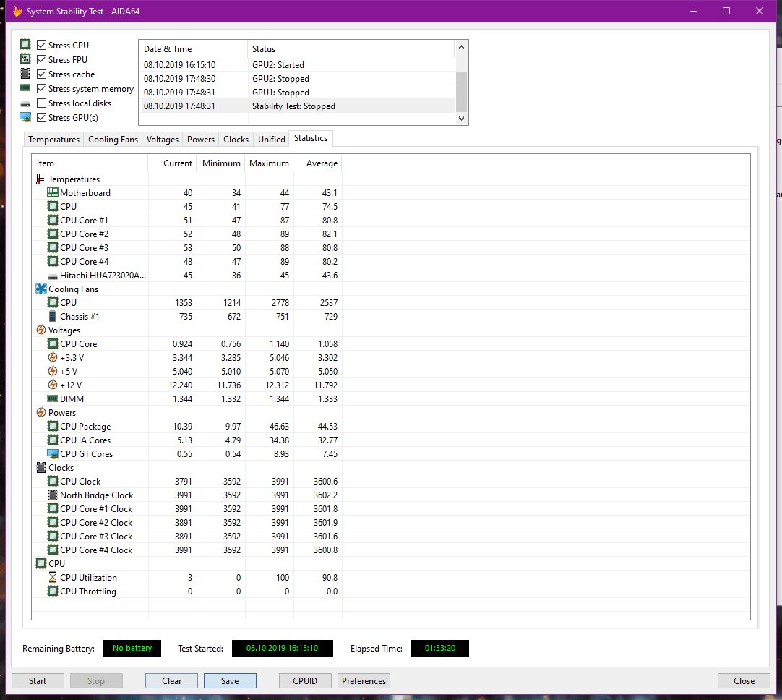Click the log list scroll down arrow
782x700 pixels.
(x=461, y=119)
